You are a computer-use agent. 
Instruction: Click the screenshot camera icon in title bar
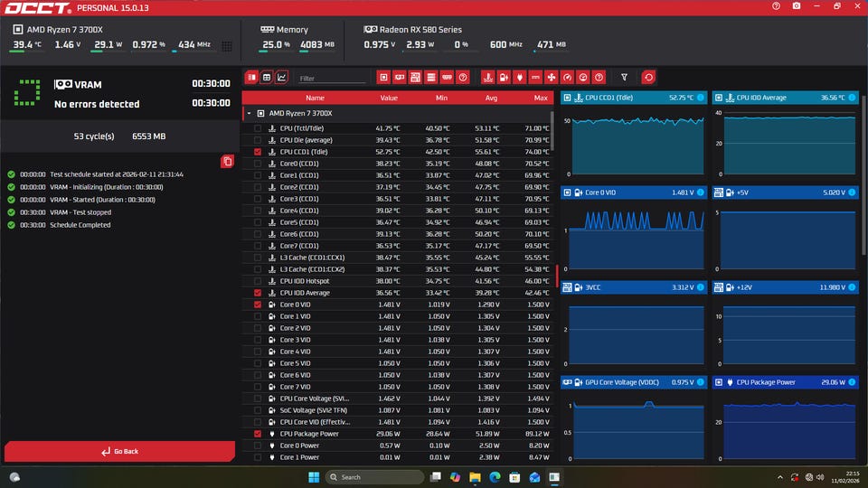point(797,6)
